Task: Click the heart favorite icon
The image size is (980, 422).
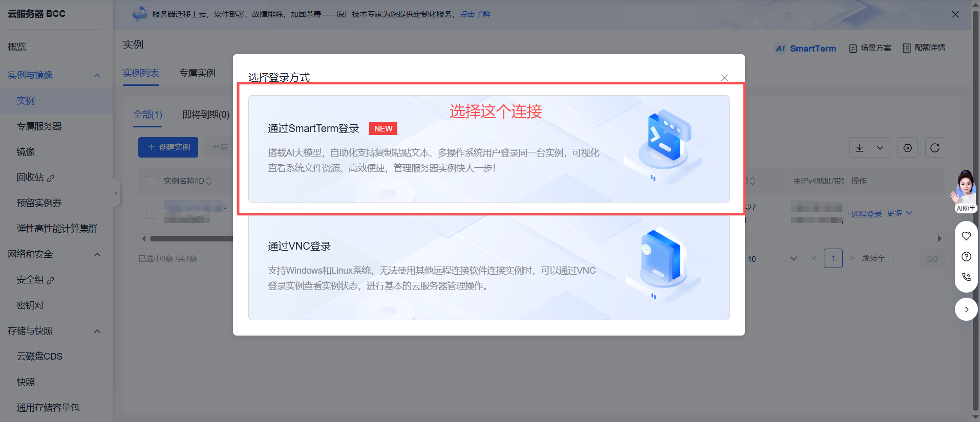Action: click(x=966, y=236)
